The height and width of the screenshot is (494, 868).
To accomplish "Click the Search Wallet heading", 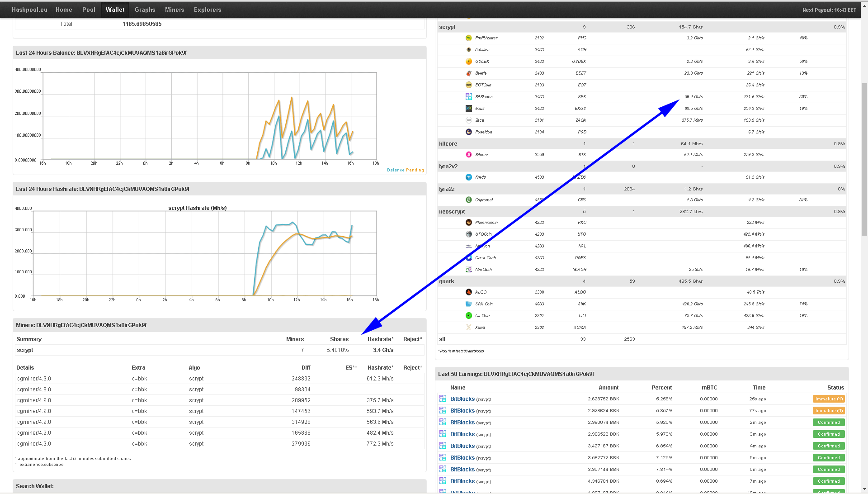I will [35, 486].
